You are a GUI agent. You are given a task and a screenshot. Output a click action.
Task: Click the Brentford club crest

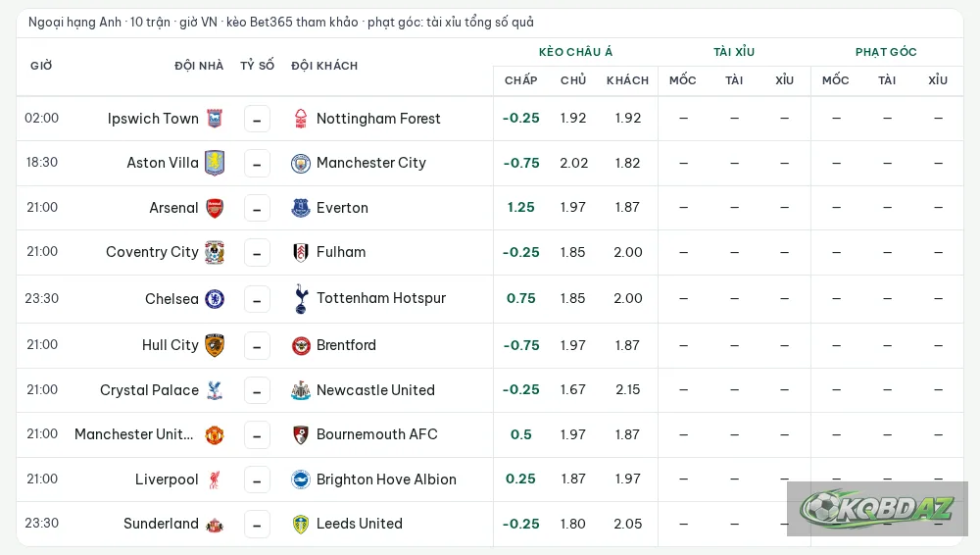[x=301, y=345]
